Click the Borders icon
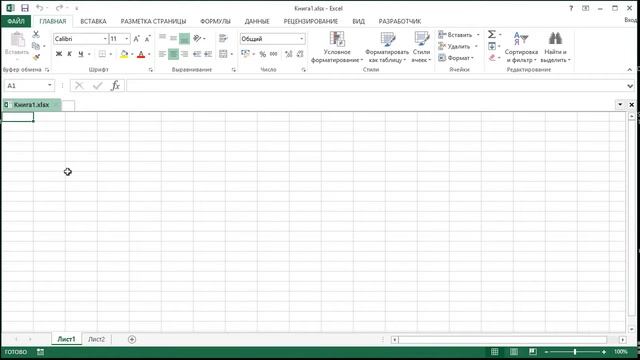The width and height of the screenshot is (640, 360). pyautogui.click(x=102, y=54)
